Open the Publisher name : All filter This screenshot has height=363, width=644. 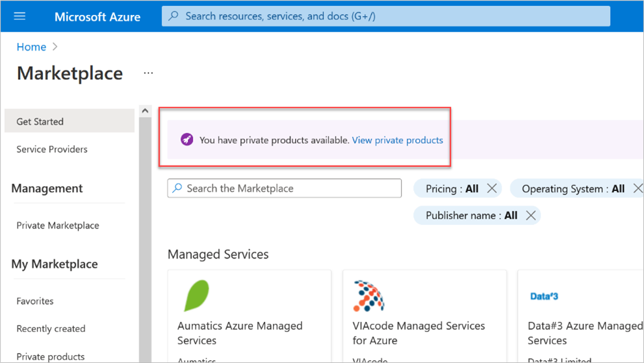coord(470,216)
